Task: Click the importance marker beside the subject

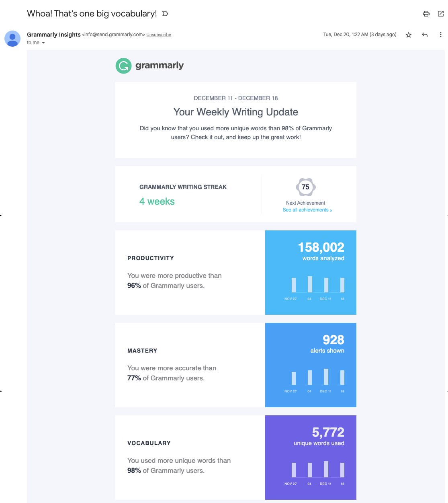Action: [x=165, y=14]
